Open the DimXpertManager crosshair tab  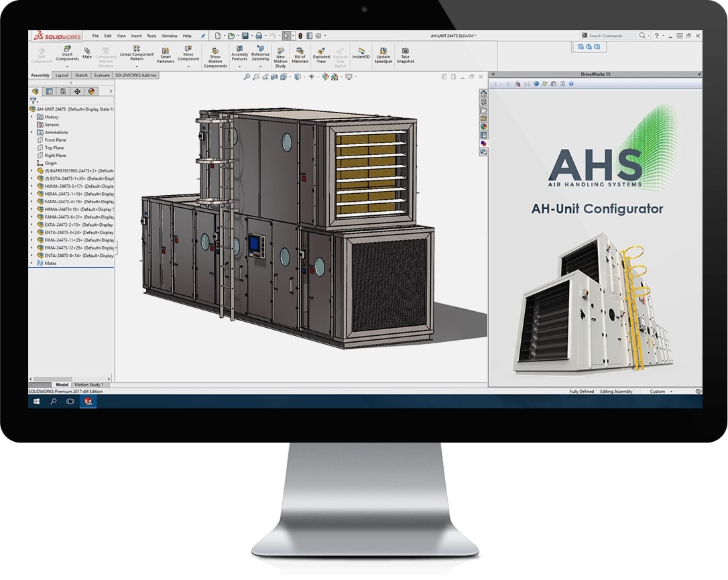(x=77, y=91)
